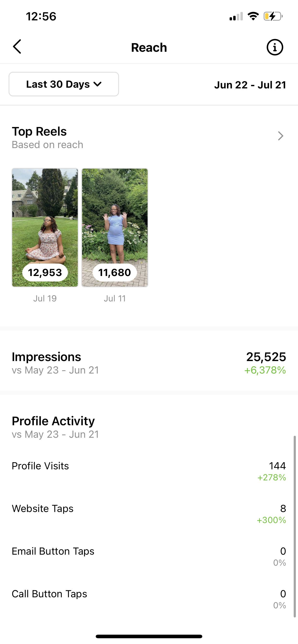The height and width of the screenshot is (644, 298).
Task: Open the Reach info icon
Action: pyautogui.click(x=275, y=47)
